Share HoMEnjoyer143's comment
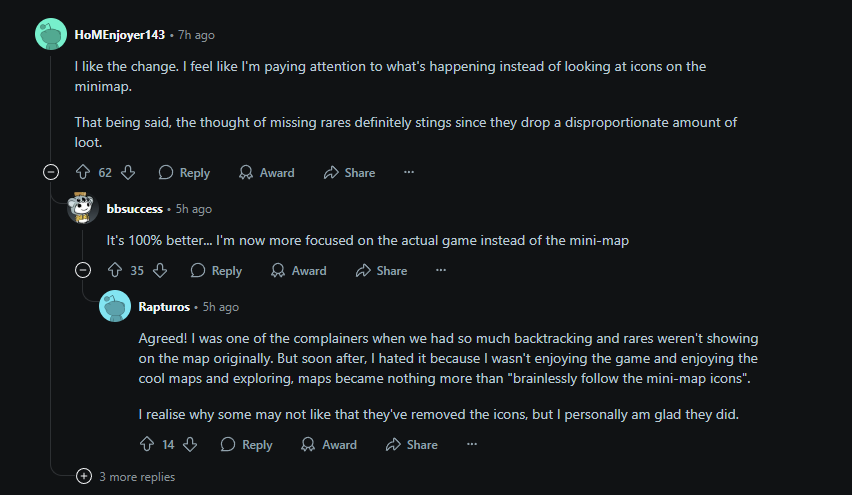The image size is (852, 495). pos(349,172)
